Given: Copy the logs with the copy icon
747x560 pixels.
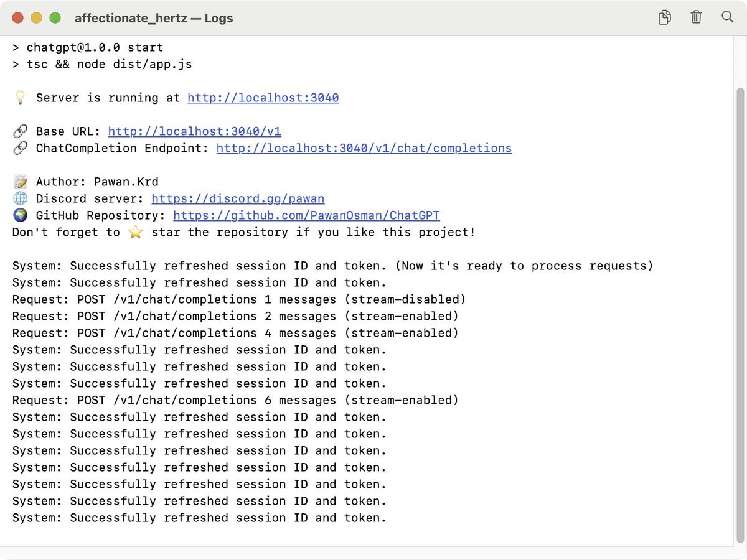Looking at the screenshot, I should pyautogui.click(x=665, y=17).
